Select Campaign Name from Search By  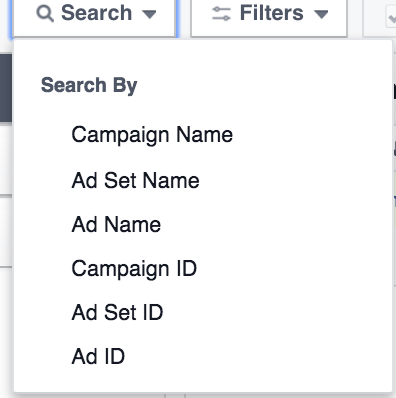click(152, 135)
